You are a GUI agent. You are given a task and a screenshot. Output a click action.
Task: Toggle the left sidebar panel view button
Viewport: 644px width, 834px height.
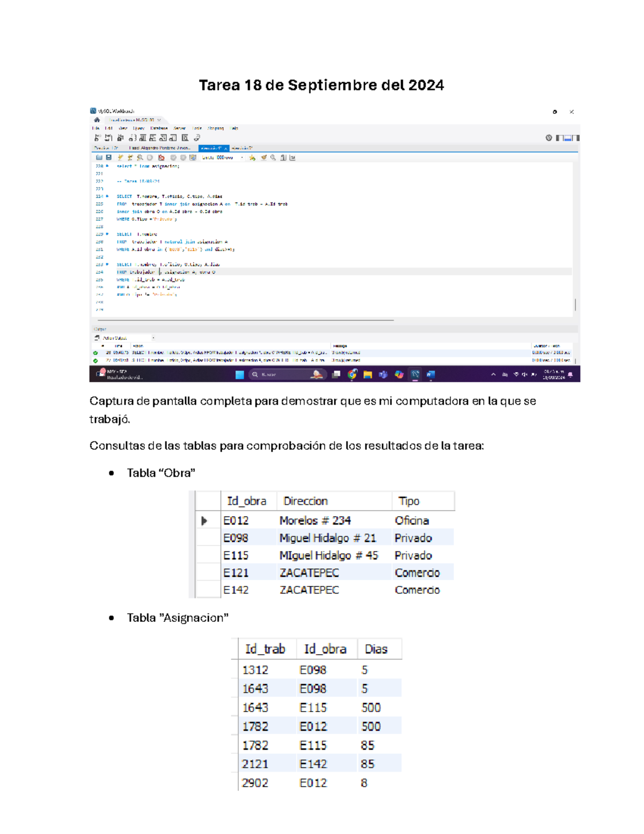click(559, 138)
